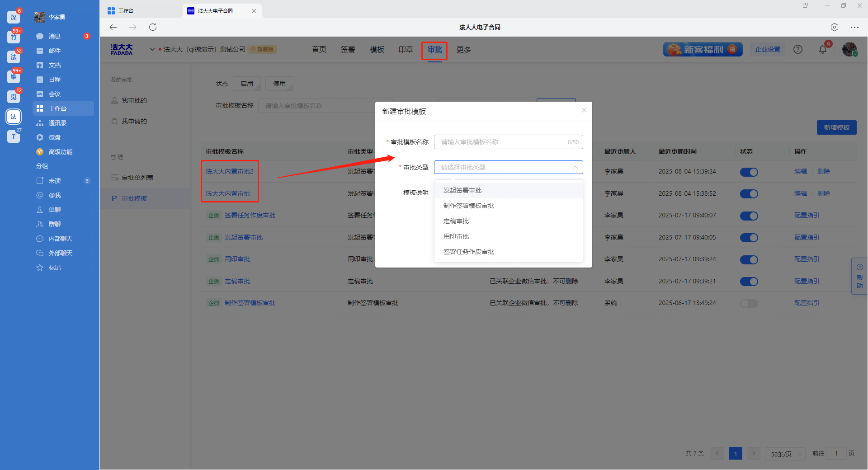Choose 定稿审批 from dropdown list
The height and width of the screenshot is (470, 868).
coord(509,221)
